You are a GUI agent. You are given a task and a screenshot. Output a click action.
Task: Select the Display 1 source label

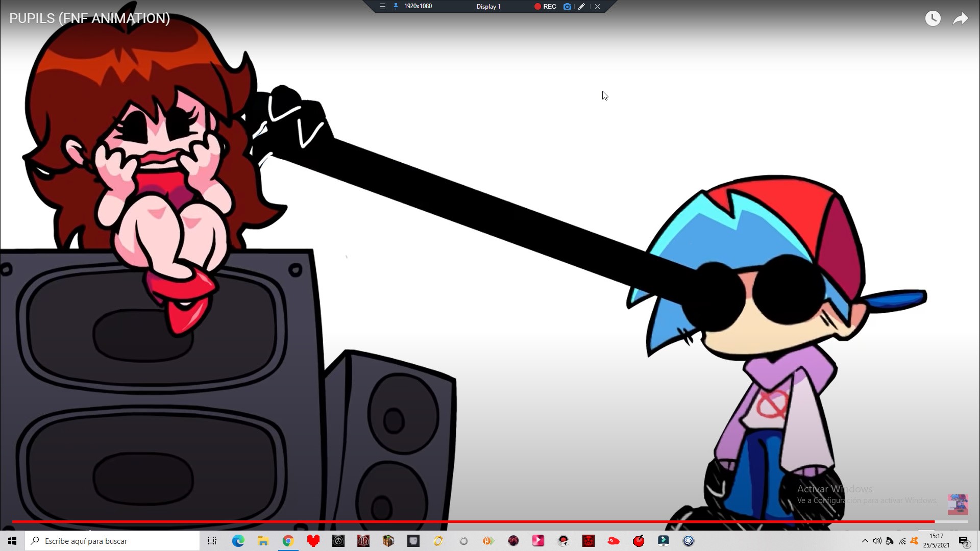click(488, 7)
